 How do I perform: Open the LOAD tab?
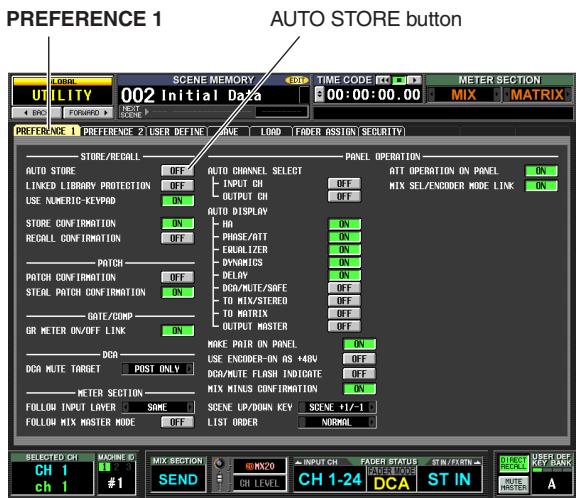point(271,132)
